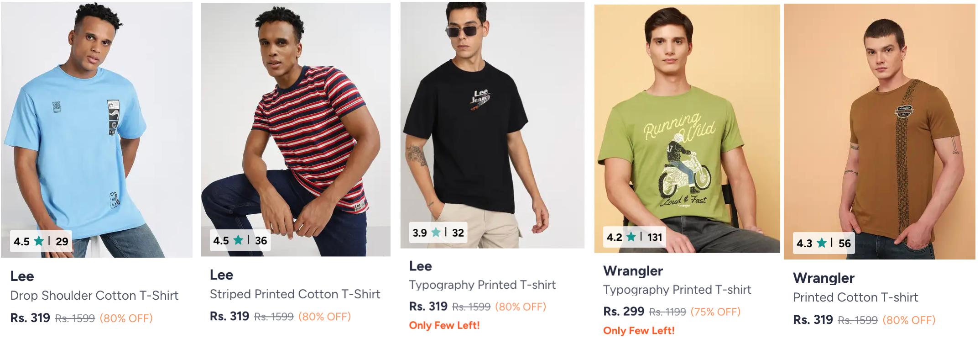Open blue Drop Shoulder Cotton T-Shirt image
The width and height of the screenshot is (980, 339).
click(x=96, y=128)
